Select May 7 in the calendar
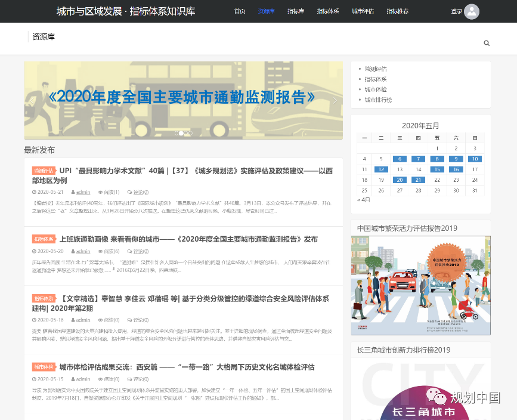 click(419, 159)
